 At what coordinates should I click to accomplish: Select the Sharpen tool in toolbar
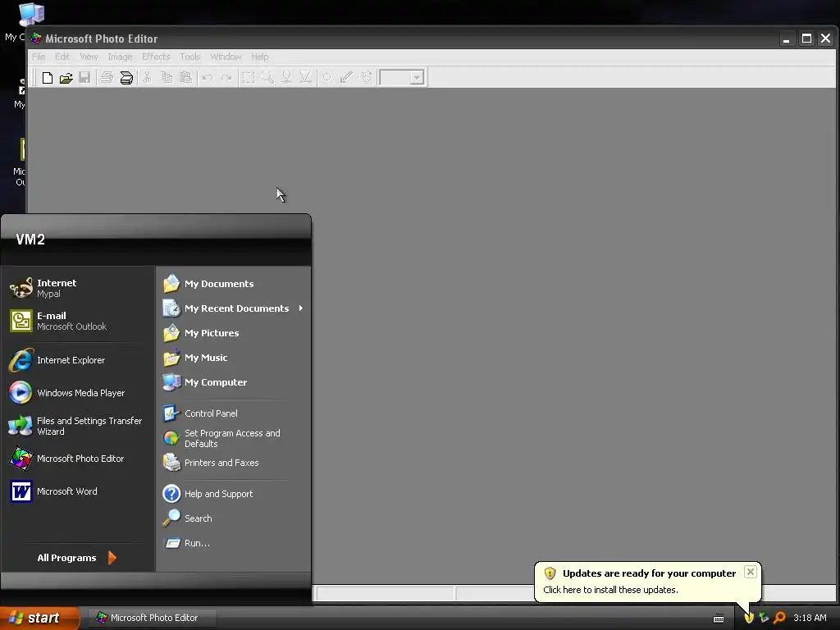pos(305,78)
